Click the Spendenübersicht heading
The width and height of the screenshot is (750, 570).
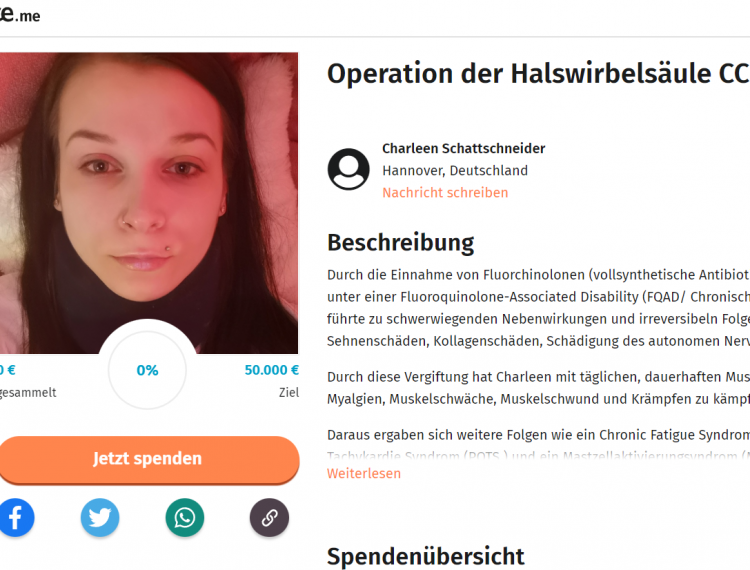[425, 556]
